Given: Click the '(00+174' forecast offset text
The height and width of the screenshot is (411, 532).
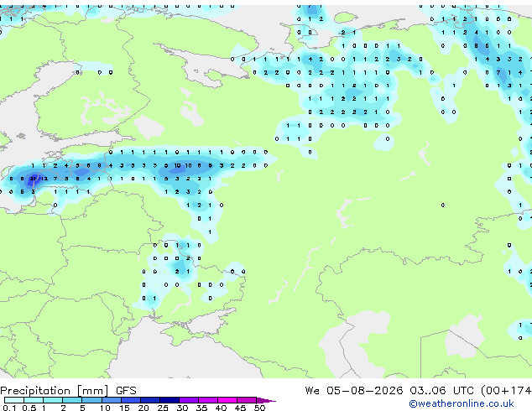Looking at the screenshot, I should [x=506, y=391].
